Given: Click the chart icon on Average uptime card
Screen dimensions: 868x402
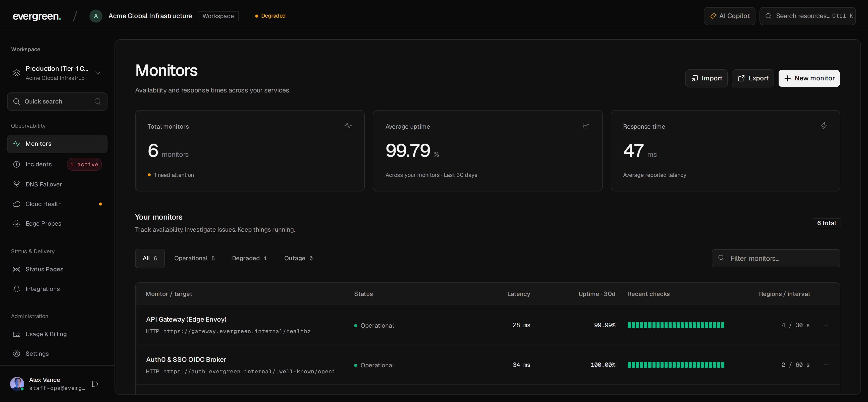Looking at the screenshot, I should pos(586,126).
